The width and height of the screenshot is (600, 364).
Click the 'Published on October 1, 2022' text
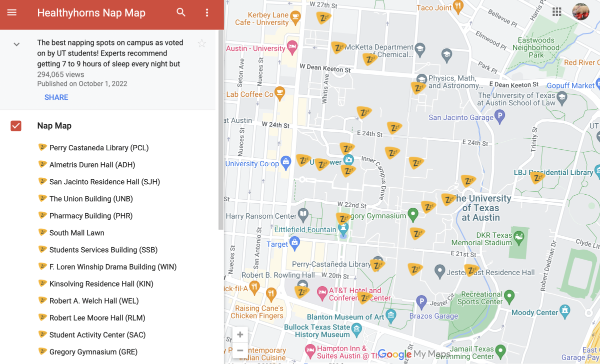(x=82, y=84)
